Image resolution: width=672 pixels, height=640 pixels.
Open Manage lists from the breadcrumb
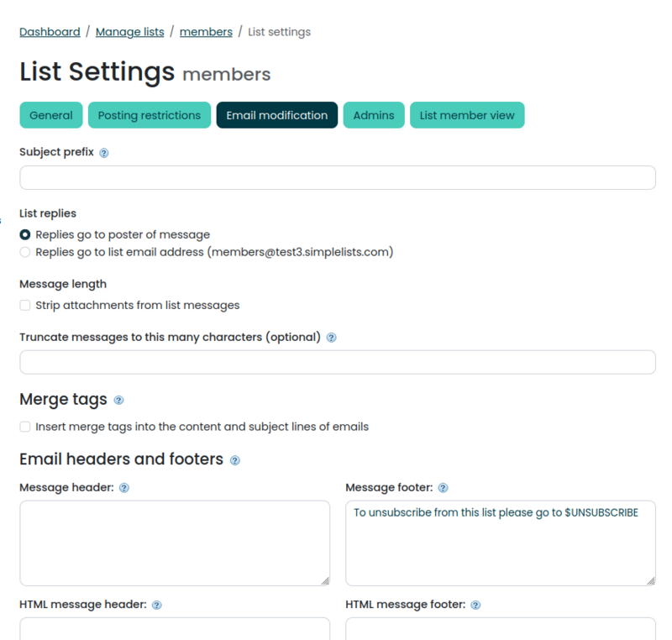click(x=129, y=31)
